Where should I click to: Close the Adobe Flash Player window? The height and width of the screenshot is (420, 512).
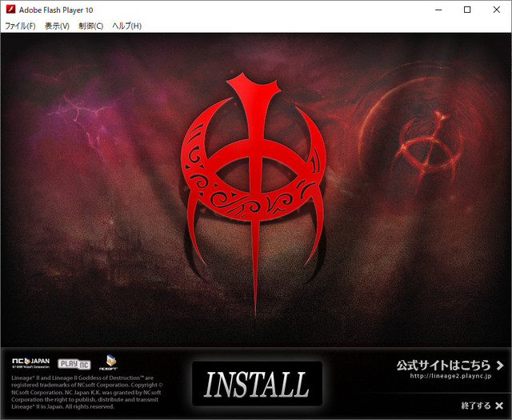(x=496, y=10)
